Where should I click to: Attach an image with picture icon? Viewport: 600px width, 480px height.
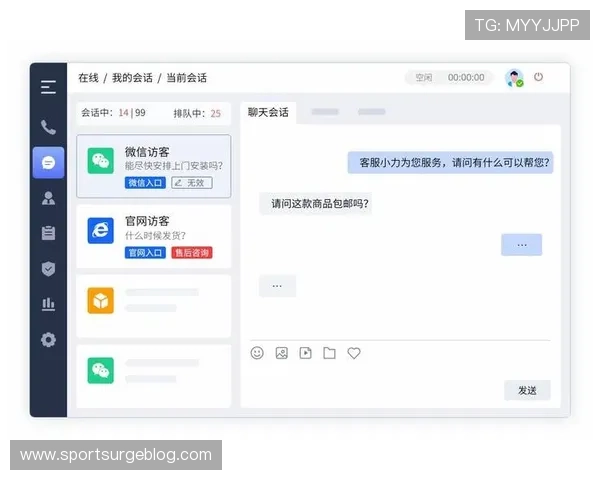click(282, 353)
